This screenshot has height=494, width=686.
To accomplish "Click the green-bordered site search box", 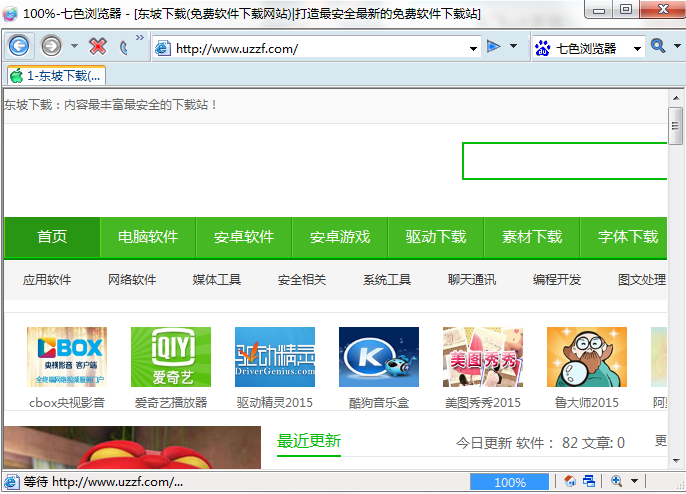I will 565,161.
